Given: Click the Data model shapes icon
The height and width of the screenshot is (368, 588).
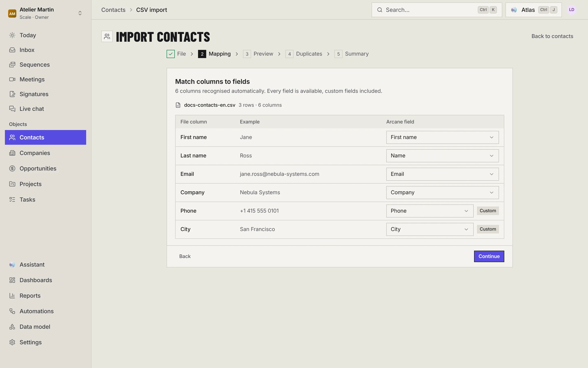Looking at the screenshot, I should [12, 327].
